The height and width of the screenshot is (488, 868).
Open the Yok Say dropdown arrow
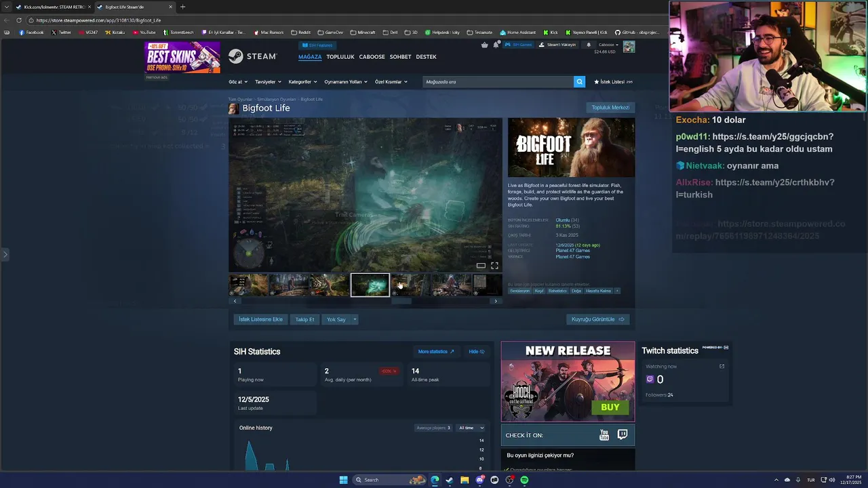point(355,319)
